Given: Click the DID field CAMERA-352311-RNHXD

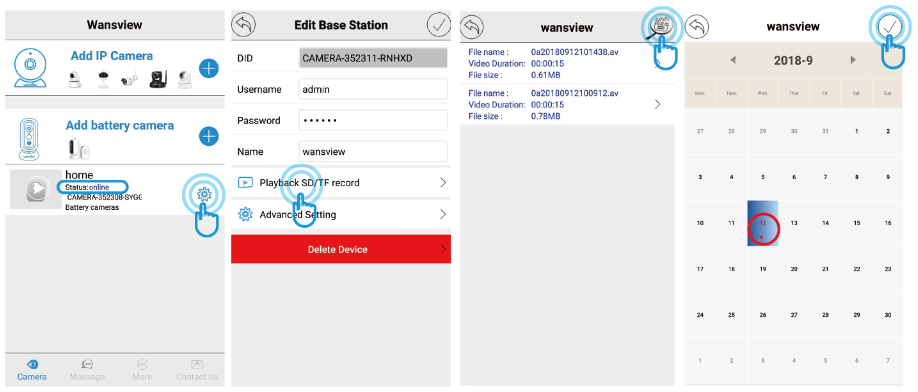Looking at the screenshot, I should coord(373,58).
